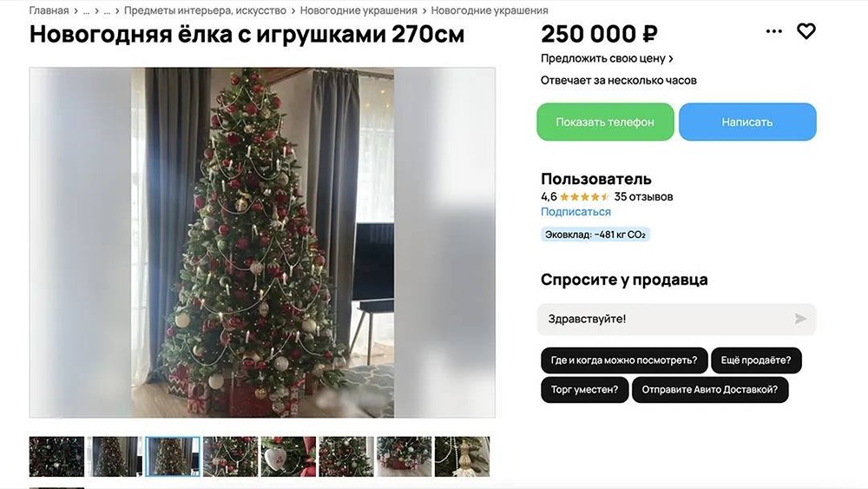Viewport: 868px width, 489px height.
Task: Click 'Показать телефон' green button
Action: (605, 122)
